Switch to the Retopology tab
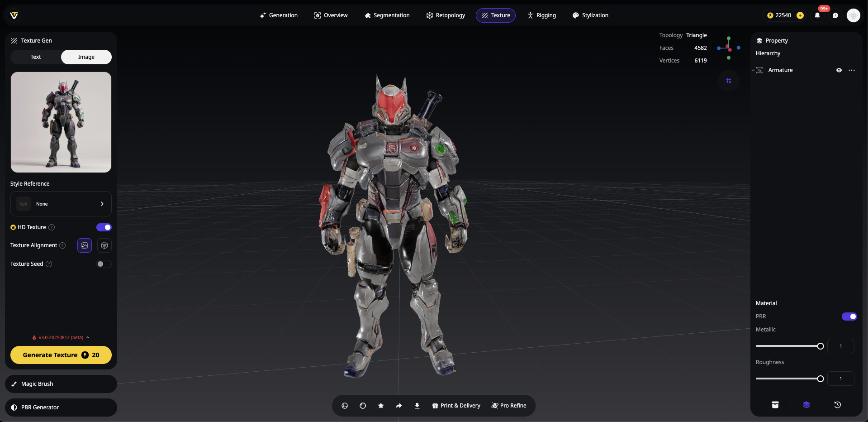 click(446, 15)
